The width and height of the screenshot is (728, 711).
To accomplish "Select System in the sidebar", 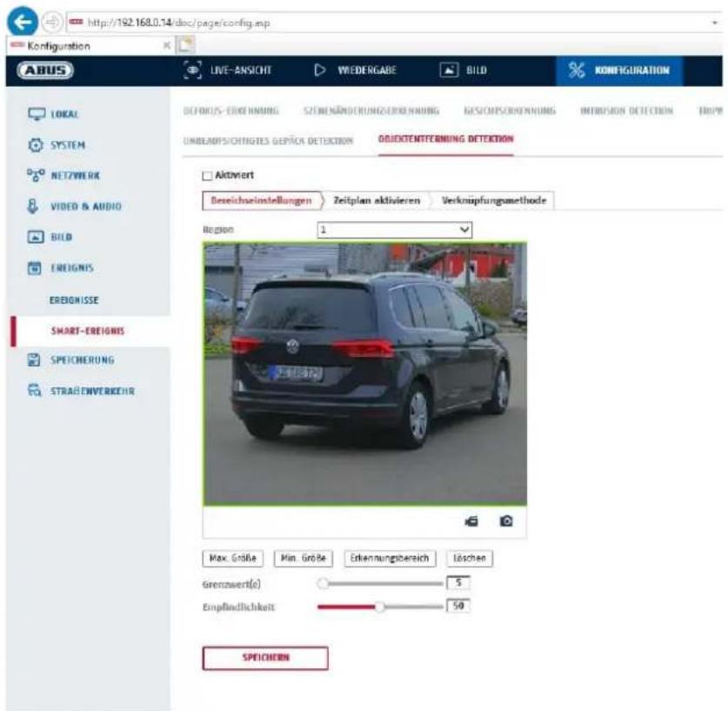I will tap(68, 144).
